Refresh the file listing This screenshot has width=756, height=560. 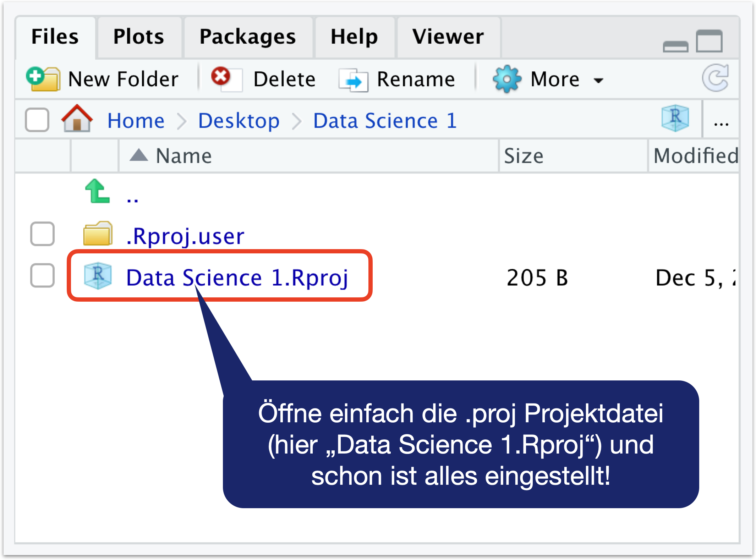(x=716, y=78)
